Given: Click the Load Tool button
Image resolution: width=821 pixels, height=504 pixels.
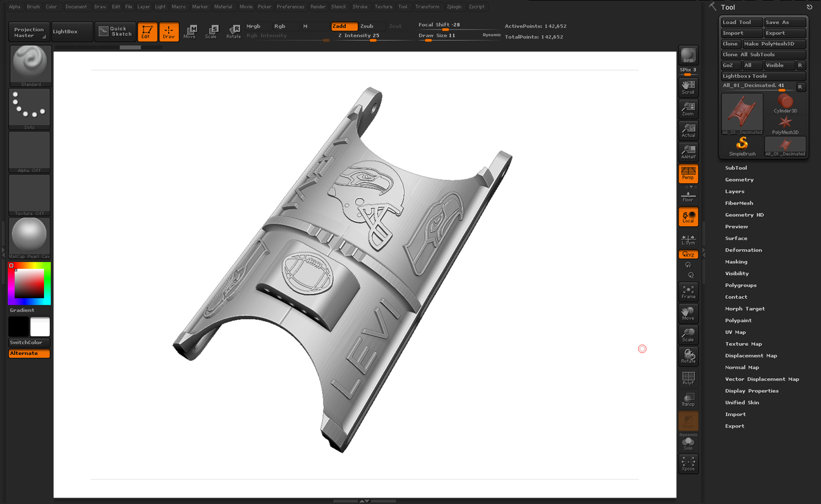Looking at the screenshot, I should point(742,23).
